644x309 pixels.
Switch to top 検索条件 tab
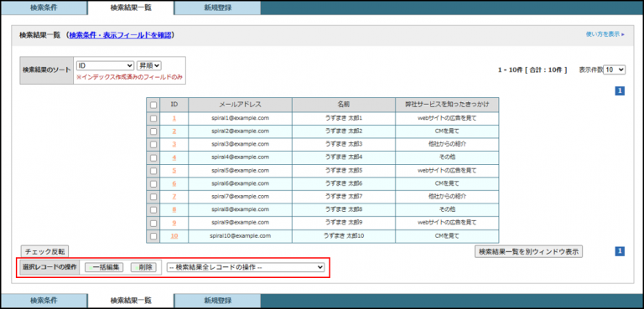(44, 8)
